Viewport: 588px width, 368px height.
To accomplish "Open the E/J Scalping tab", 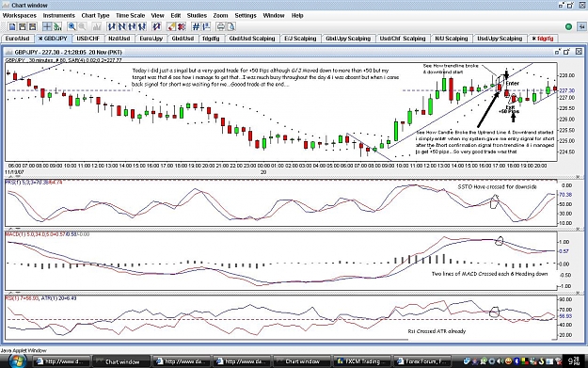I will [300, 39].
